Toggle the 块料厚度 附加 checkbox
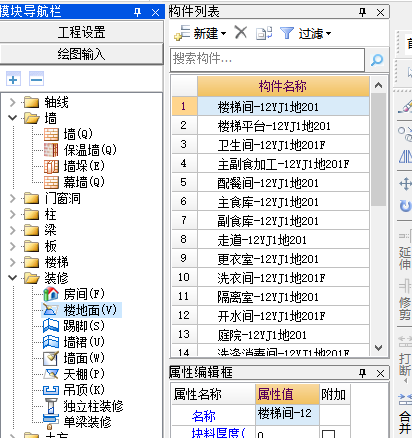Viewport: 412px width, 438px height. [x=328, y=434]
